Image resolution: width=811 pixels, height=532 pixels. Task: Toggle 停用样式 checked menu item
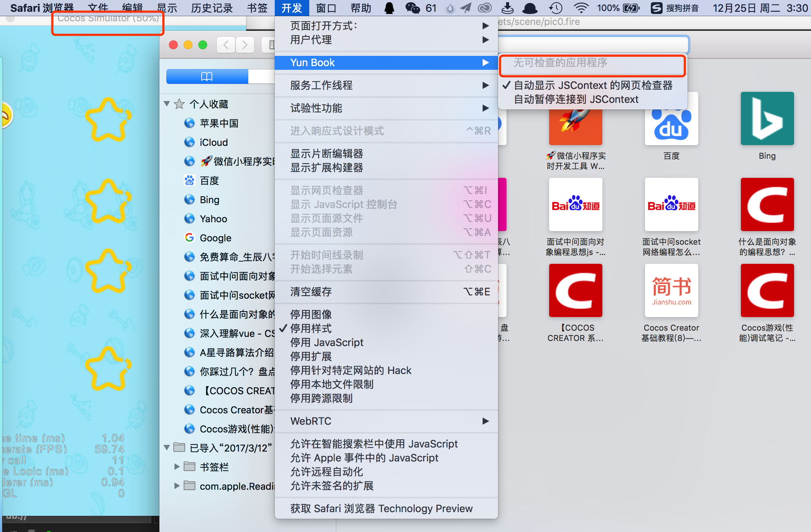[x=311, y=328]
